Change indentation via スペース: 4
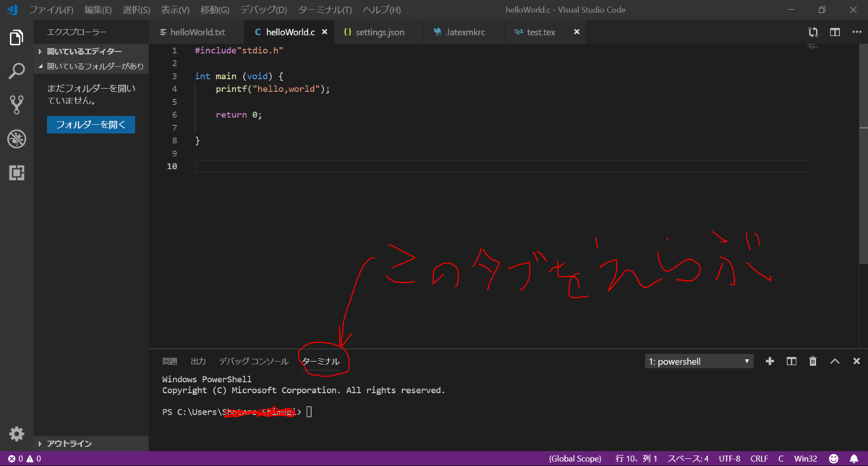Image resolution: width=868 pixels, height=466 pixels. click(688, 459)
